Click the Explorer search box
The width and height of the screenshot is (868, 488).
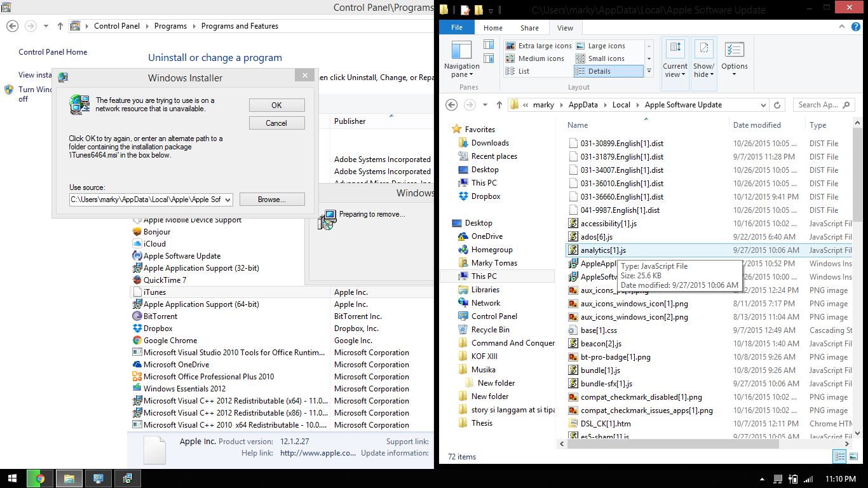tap(824, 105)
